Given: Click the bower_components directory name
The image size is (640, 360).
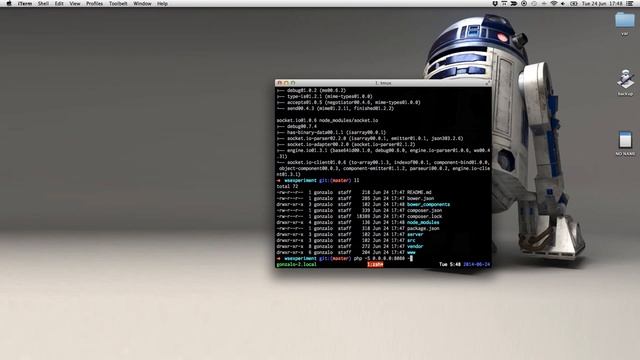Looking at the screenshot, I should point(429,204).
